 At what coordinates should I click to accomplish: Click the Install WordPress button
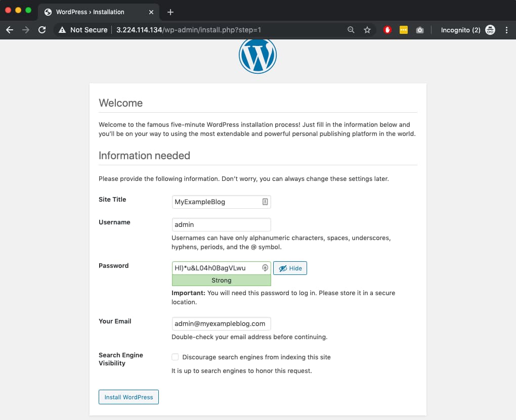[x=128, y=397]
